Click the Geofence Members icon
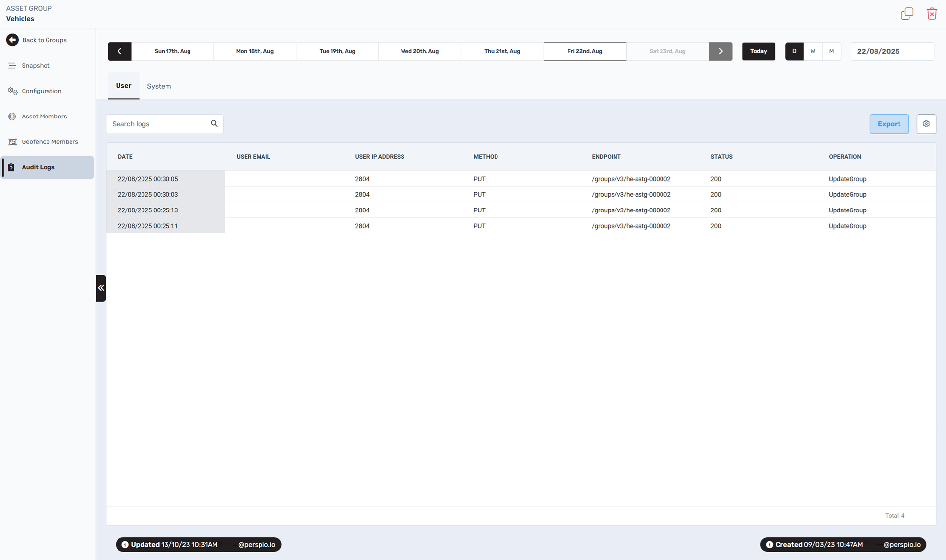The height and width of the screenshot is (560, 946). coord(12,142)
